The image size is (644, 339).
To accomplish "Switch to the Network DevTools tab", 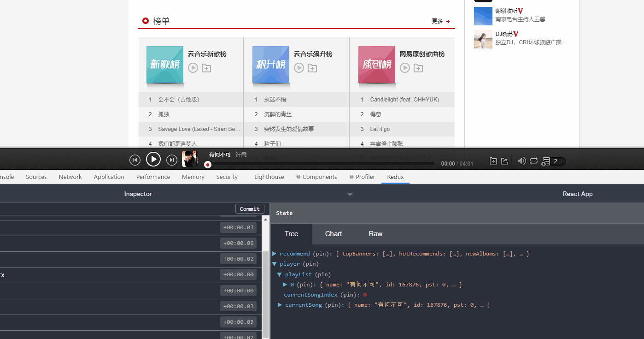I will pos(70,177).
